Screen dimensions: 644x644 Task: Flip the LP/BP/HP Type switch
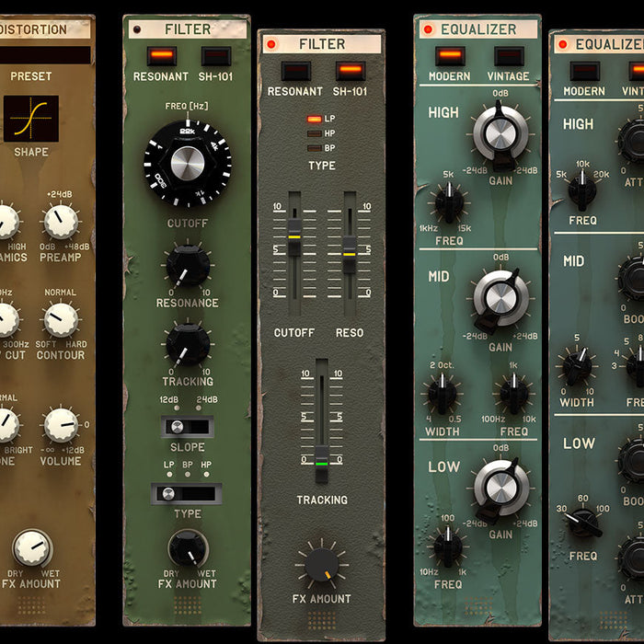[187, 494]
